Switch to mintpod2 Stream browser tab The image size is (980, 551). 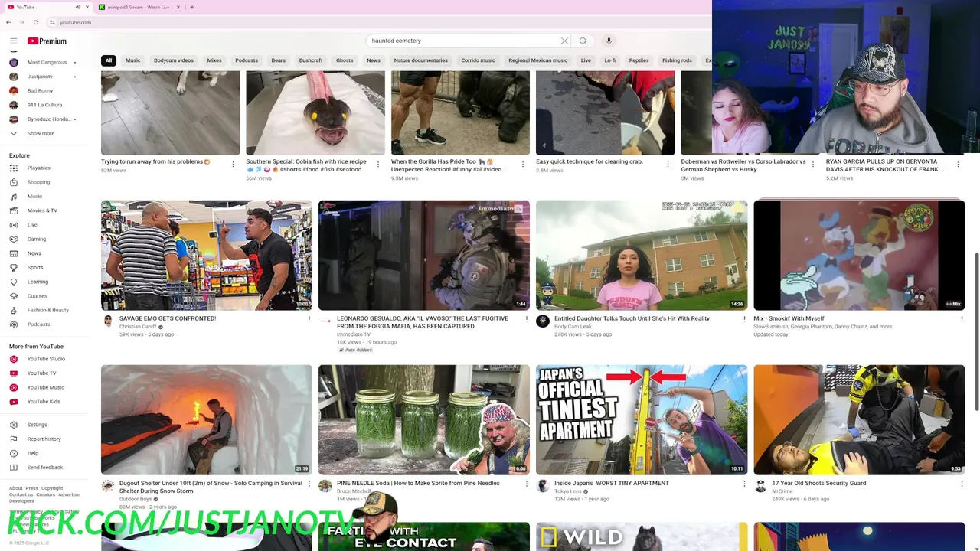(x=138, y=7)
